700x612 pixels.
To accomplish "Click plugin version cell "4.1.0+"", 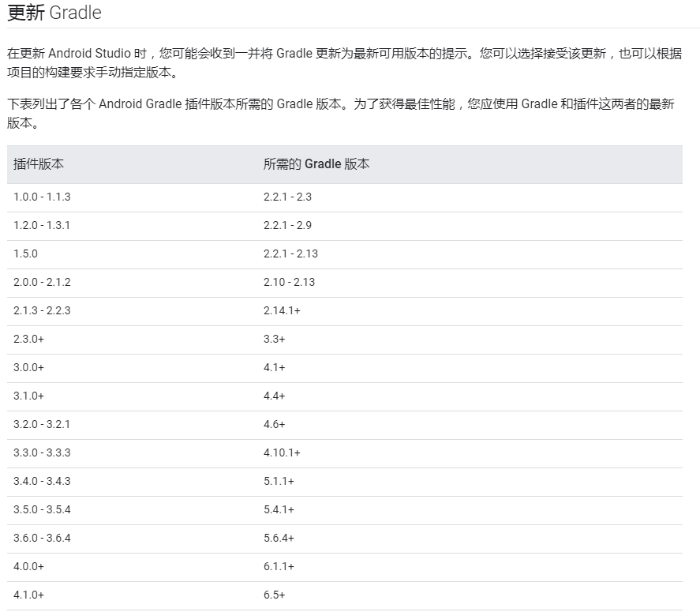I will click(x=28, y=595).
